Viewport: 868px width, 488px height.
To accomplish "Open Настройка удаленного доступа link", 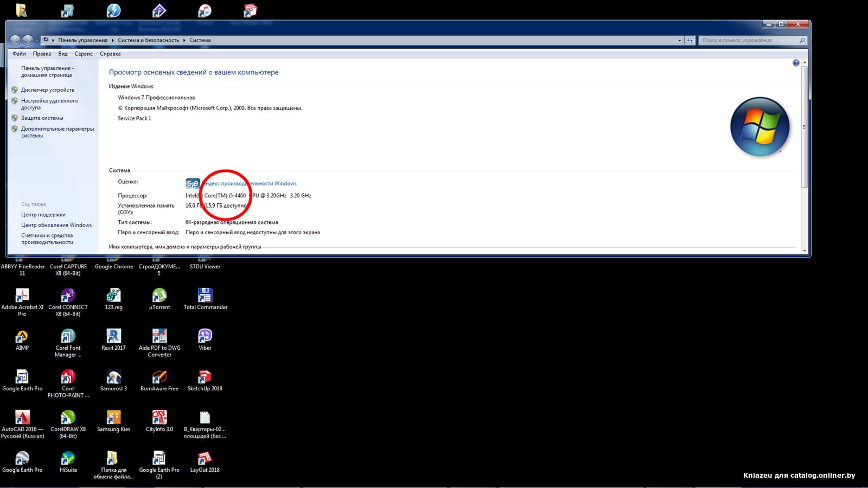I will [x=49, y=104].
